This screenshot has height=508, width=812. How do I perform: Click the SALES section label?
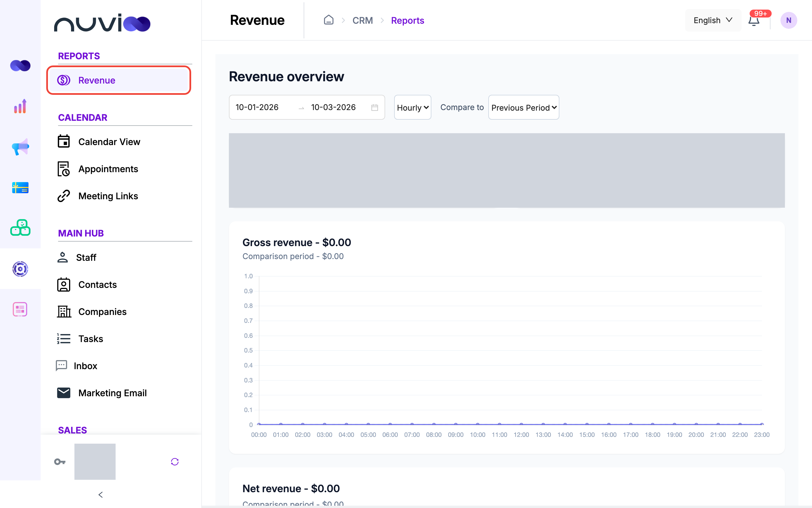click(x=72, y=430)
